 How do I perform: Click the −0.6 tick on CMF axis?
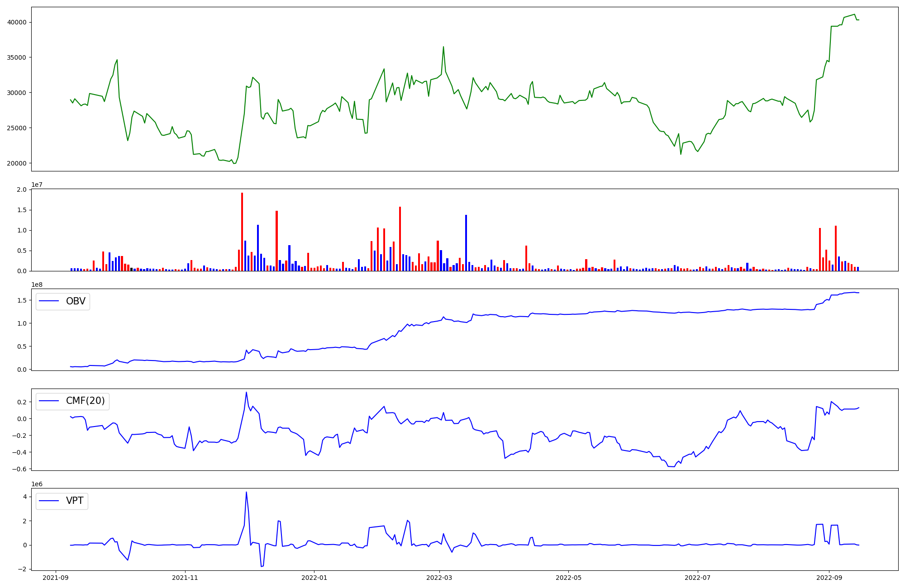20,469
